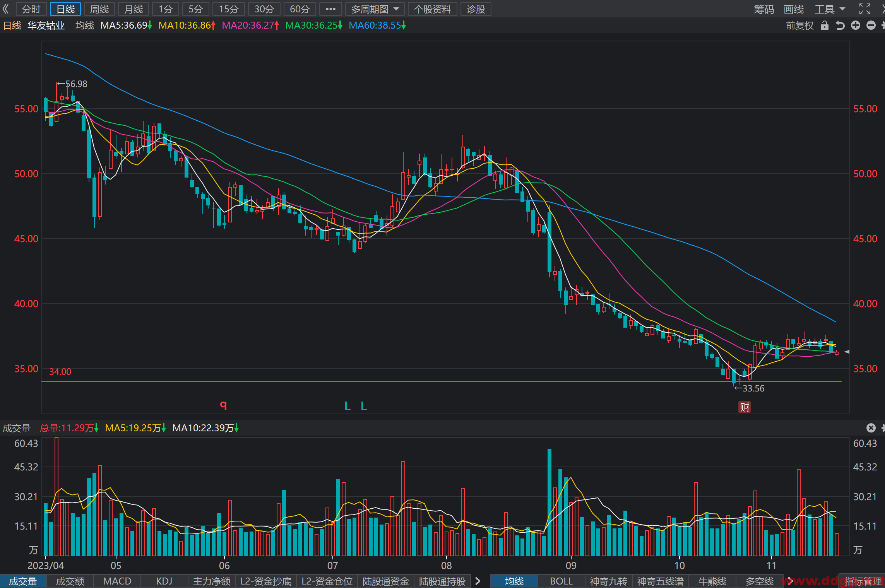Switch chart period to 60分
This screenshot has height=588, width=885.
point(300,9)
